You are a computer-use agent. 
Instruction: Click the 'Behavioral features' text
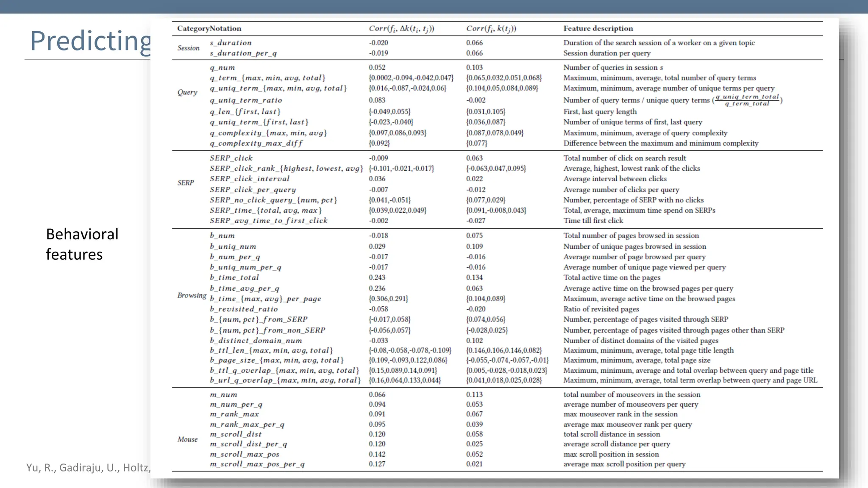[x=82, y=244]
